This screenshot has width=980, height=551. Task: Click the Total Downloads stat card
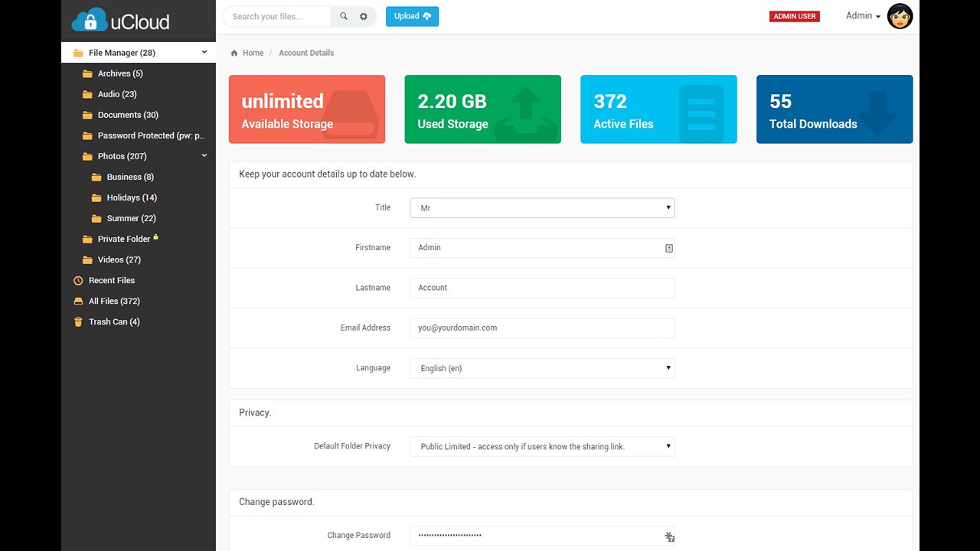point(834,109)
